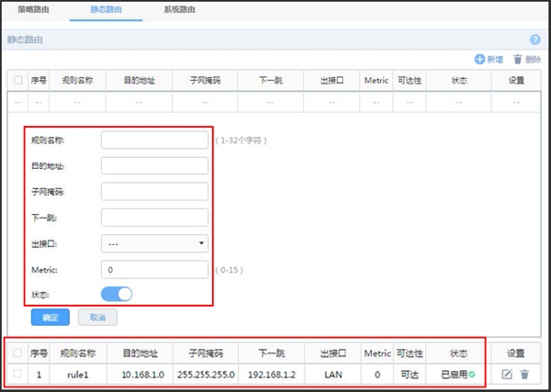This screenshot has height=392, width=551.
Task: Open the 出接口 dropdown
Action: coord(154,243)
